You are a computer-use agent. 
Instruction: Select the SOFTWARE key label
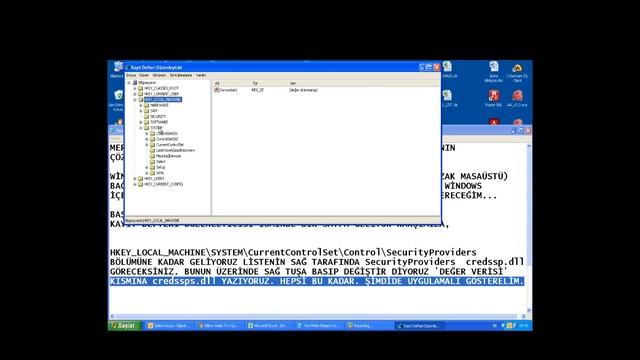[x=159, y=122]
